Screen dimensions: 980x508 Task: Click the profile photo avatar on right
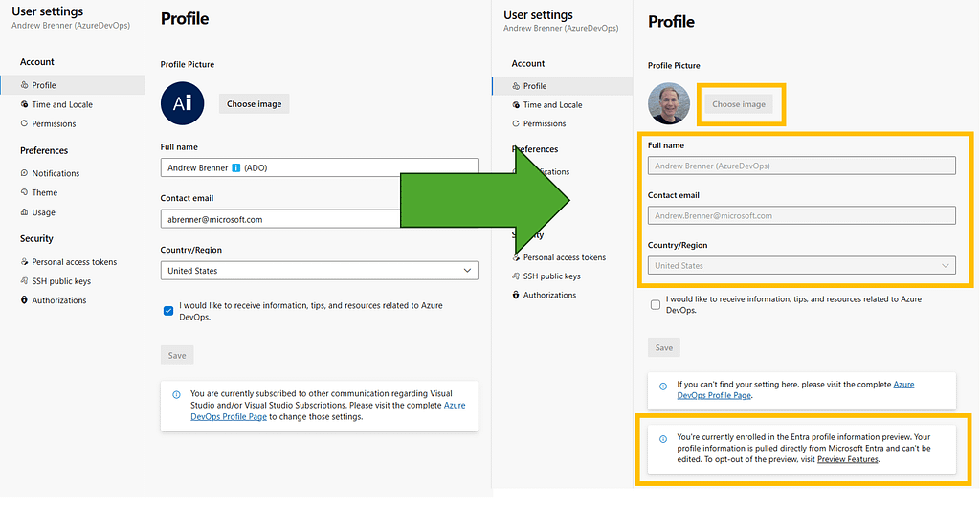pos(669,103)
